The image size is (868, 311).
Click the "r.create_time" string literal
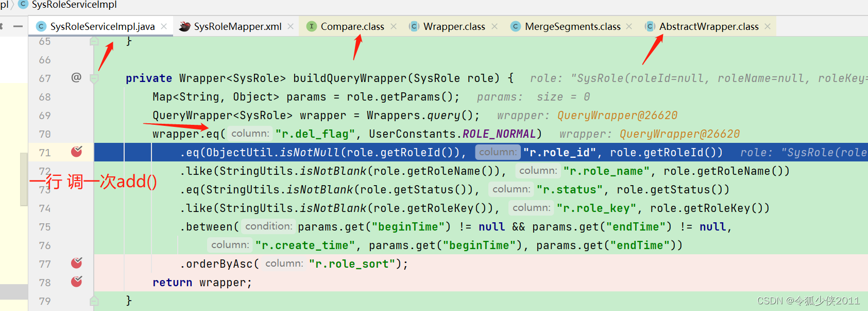[305, 245]
